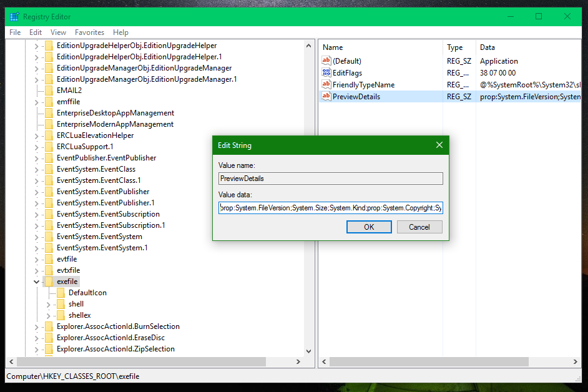Expand the EventSystem.EventSystem key
Viewport: 588px width, 392px height.
pos(36,236)
